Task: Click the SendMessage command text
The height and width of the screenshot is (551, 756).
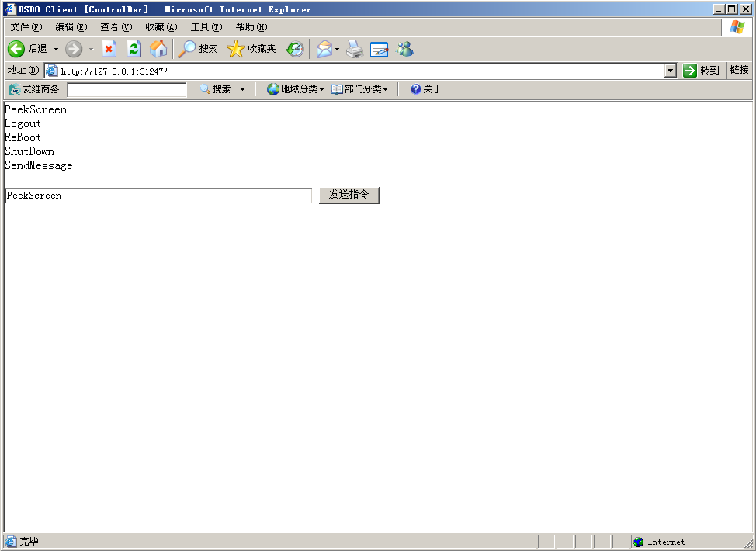Action: [39, 166]
